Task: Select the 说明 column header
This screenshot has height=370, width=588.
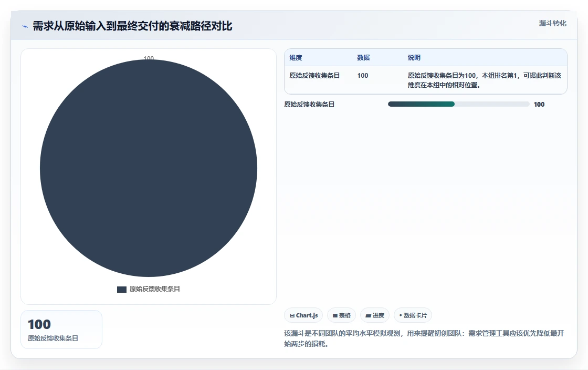Action: click(x=414, y=58)
